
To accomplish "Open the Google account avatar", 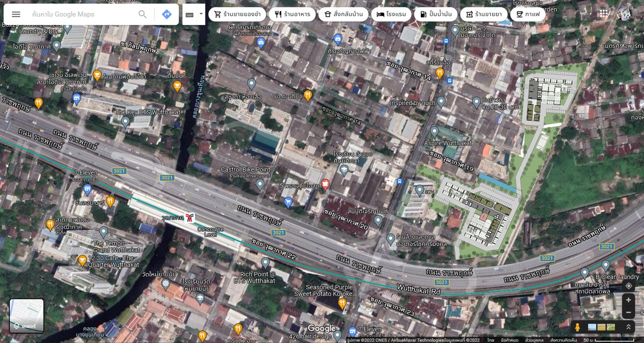I will 624,13.
